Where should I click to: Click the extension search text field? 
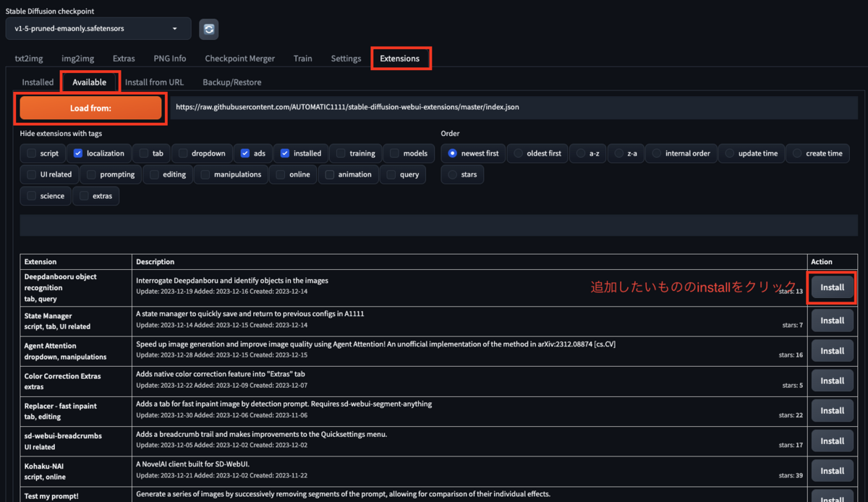[438, 225]
